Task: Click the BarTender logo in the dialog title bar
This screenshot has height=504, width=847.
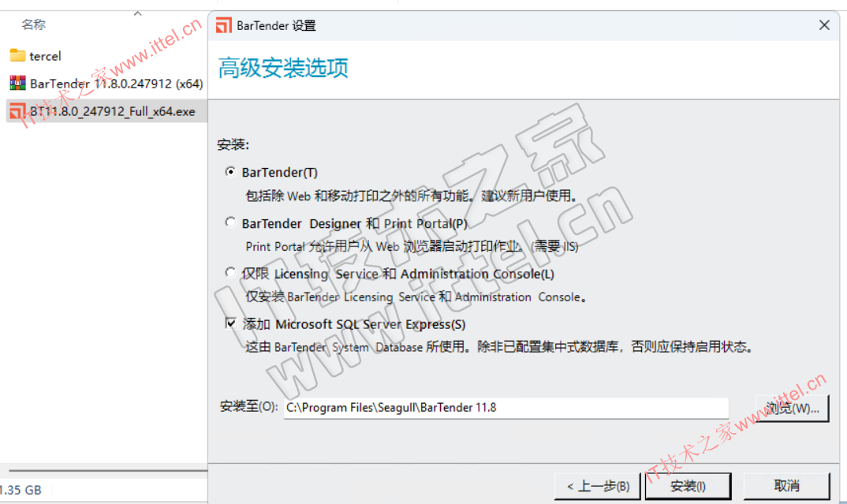Action: [x=224, y=25]
